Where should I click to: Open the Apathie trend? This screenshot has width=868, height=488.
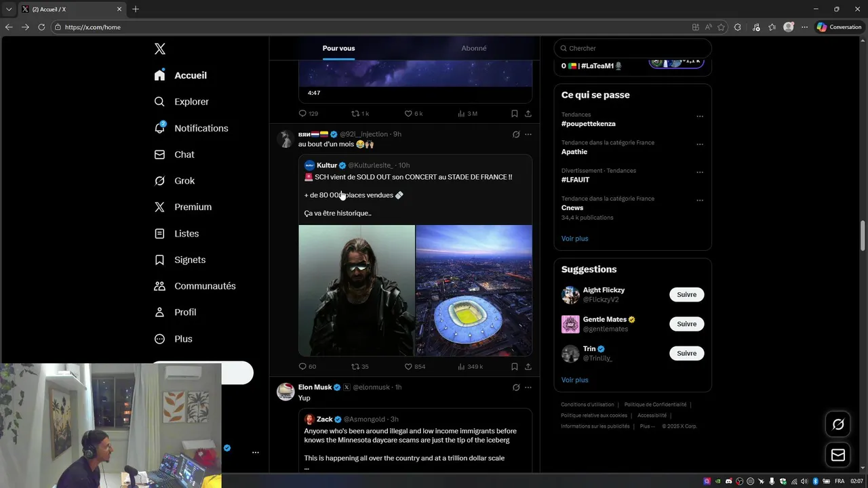(x=574, y=152)
